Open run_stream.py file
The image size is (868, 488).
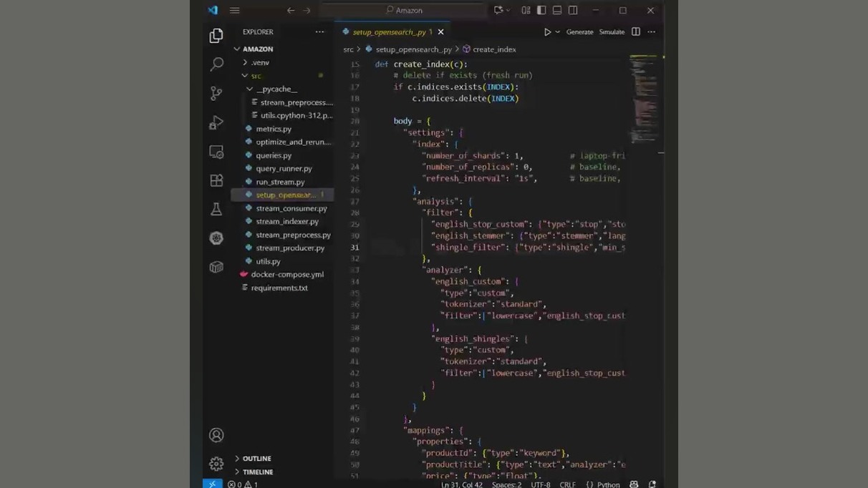tap(280, 182)
